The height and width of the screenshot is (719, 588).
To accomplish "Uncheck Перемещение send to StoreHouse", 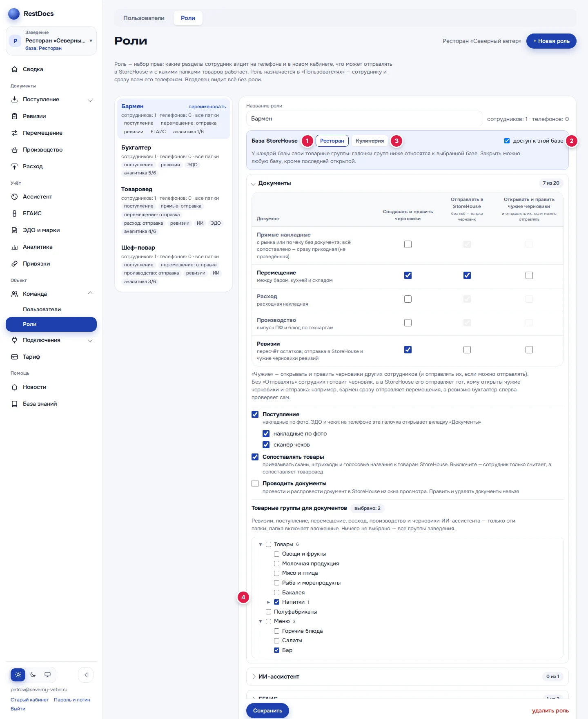I will click(467, 275).
